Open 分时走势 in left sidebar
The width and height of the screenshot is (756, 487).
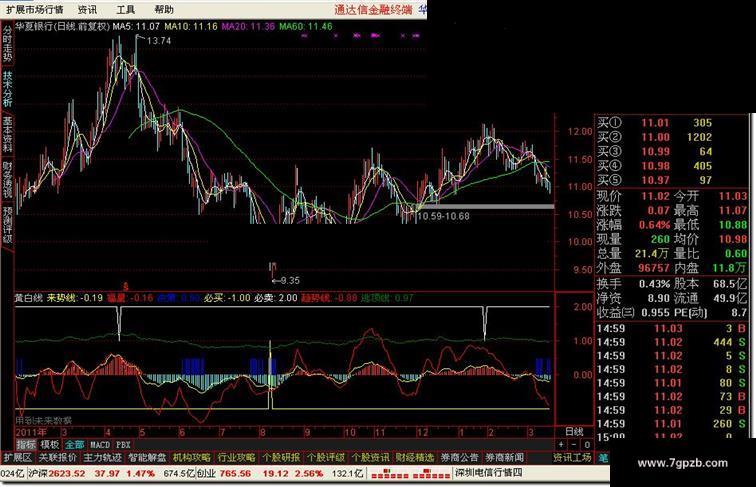tap(7, 43)
